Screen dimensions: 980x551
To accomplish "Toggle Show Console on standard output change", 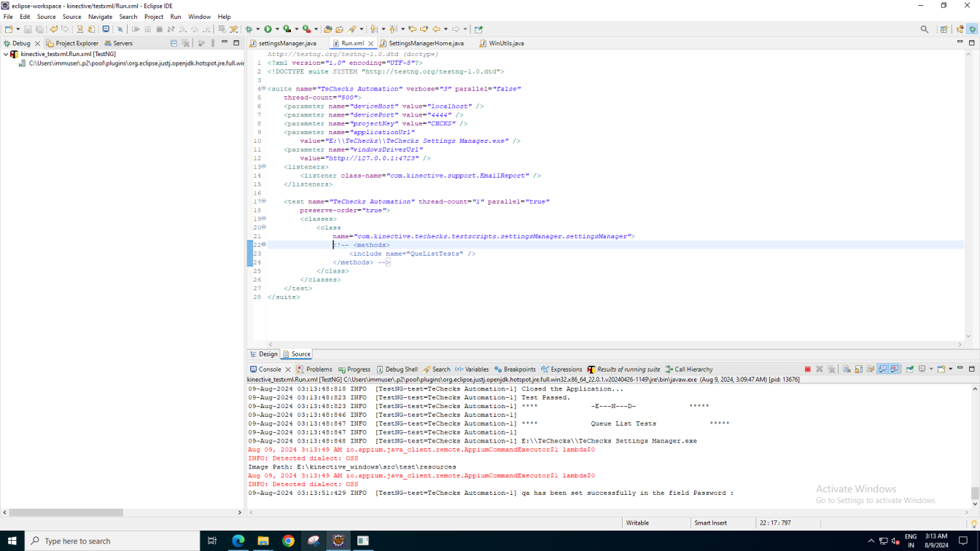I will pos(882,370).
